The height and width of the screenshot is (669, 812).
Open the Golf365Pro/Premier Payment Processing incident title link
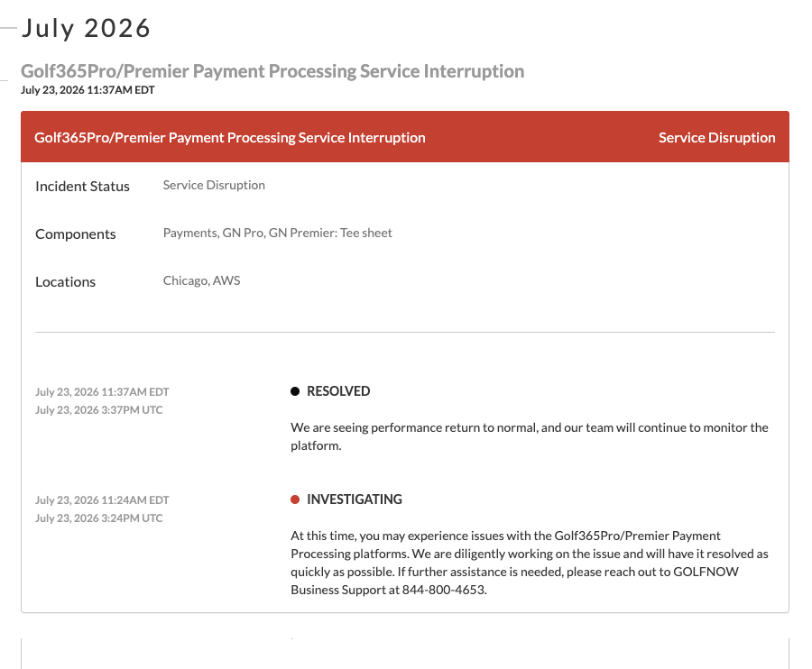point(272,71)
